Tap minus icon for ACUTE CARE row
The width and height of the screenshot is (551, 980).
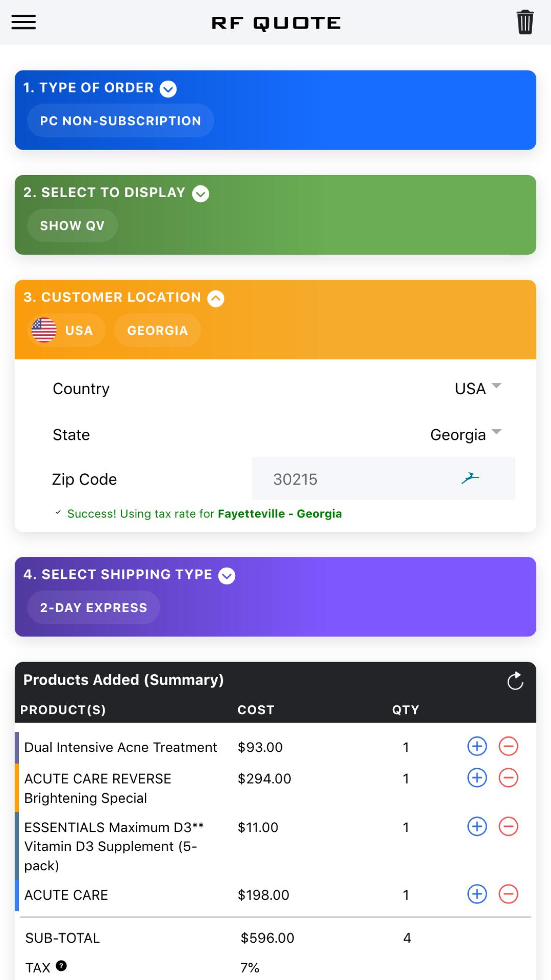point(508,894)
